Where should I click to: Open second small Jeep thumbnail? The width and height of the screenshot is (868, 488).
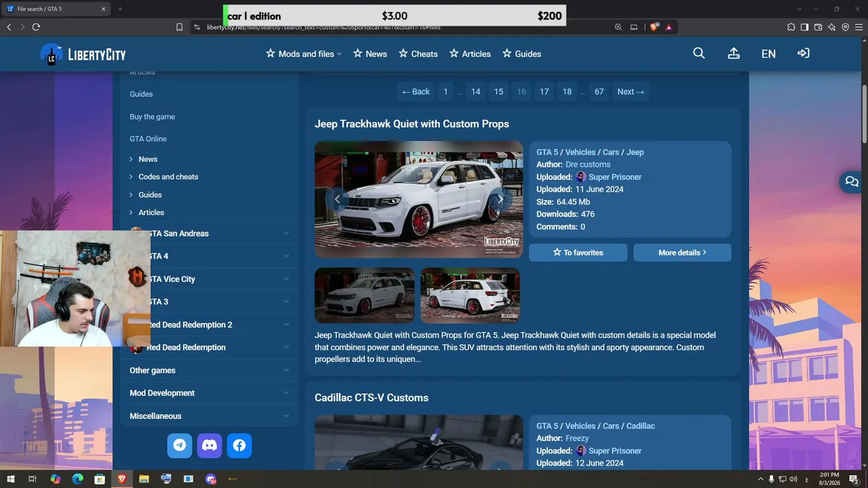pyautogui.click(x=470, y=295)
